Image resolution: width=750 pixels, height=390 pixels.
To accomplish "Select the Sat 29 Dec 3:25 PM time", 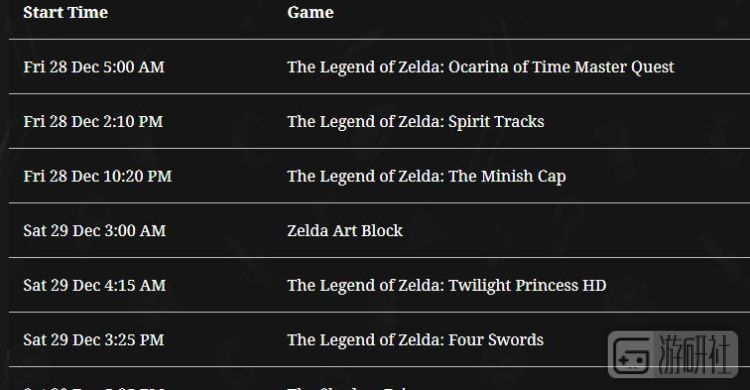I will coord(94,340).
